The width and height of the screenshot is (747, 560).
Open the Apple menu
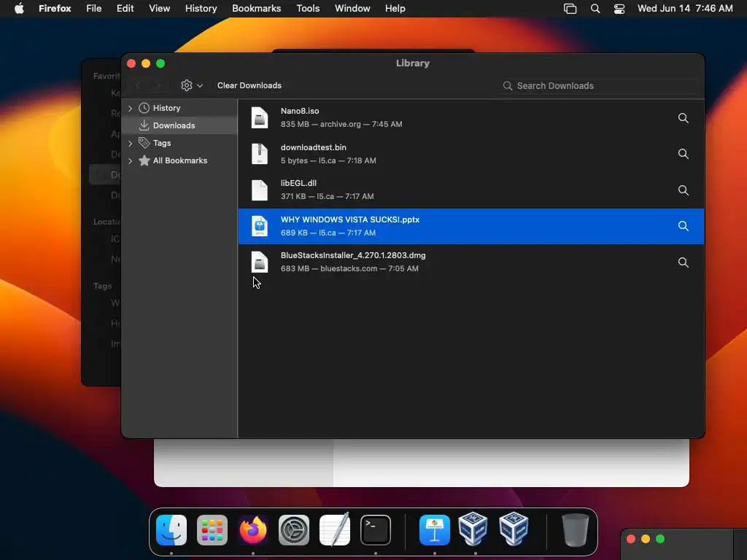pyautogui.click(x=19, y=9)
